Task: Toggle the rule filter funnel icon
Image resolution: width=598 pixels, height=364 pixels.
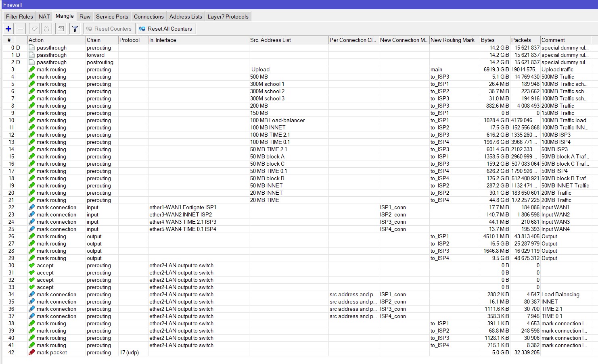Action: click(75, 28)
